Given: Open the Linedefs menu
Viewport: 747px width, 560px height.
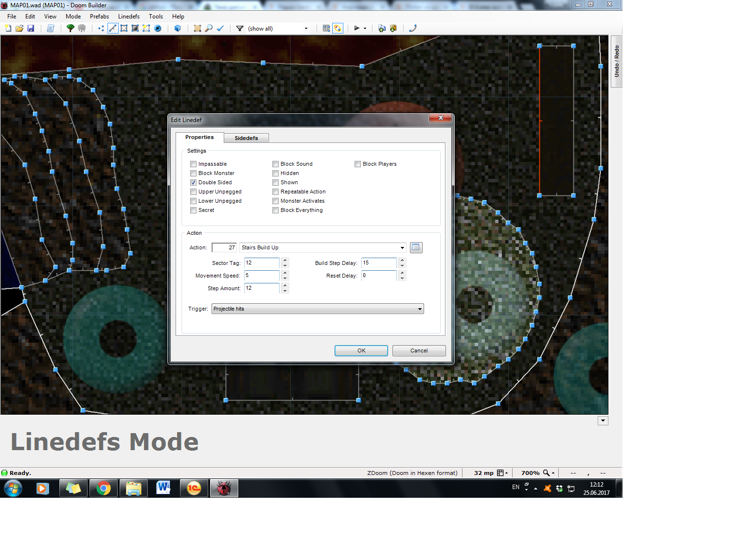Looking at the screenshot, I should (129, 16).
